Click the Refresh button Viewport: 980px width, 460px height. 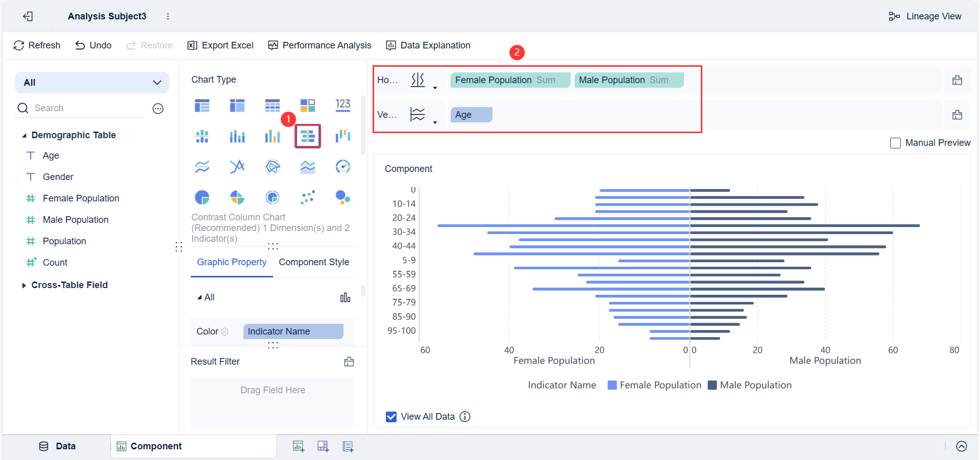click(x=37, y=45)
